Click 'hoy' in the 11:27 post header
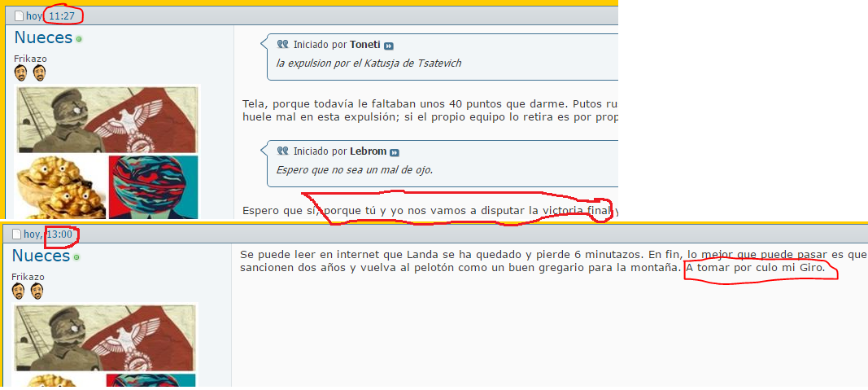Screen dimensions: 868x390 coord(34,16)
